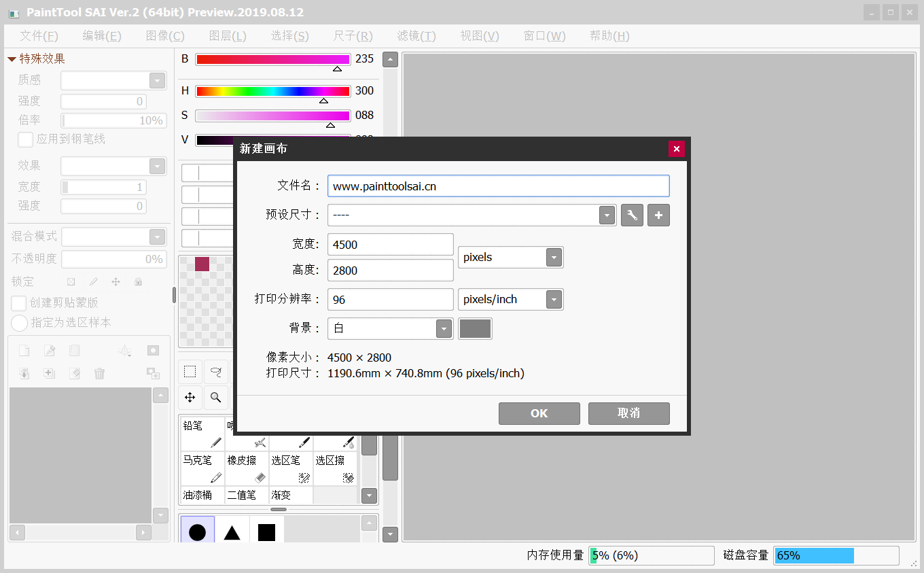Viewport: 924px width, 573px height.
Task: Open the 文件(F) menu
Action: (x=39, y=36)
